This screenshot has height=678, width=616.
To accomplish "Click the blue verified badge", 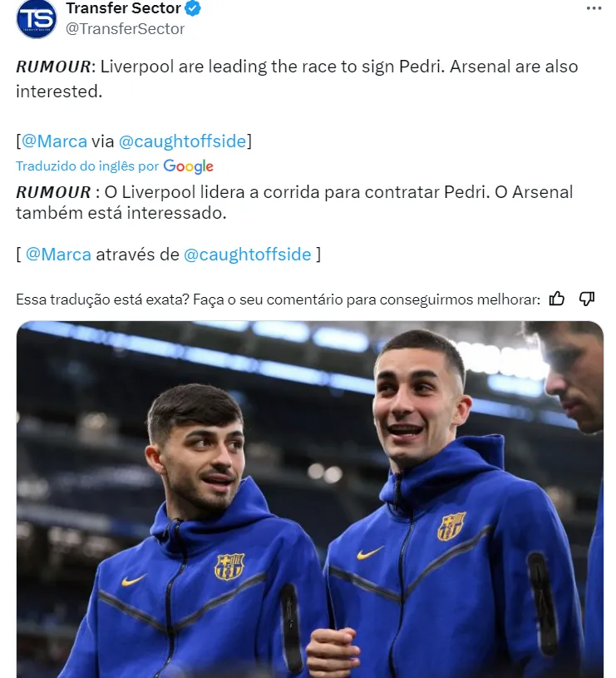I will [x=193, y=9].
